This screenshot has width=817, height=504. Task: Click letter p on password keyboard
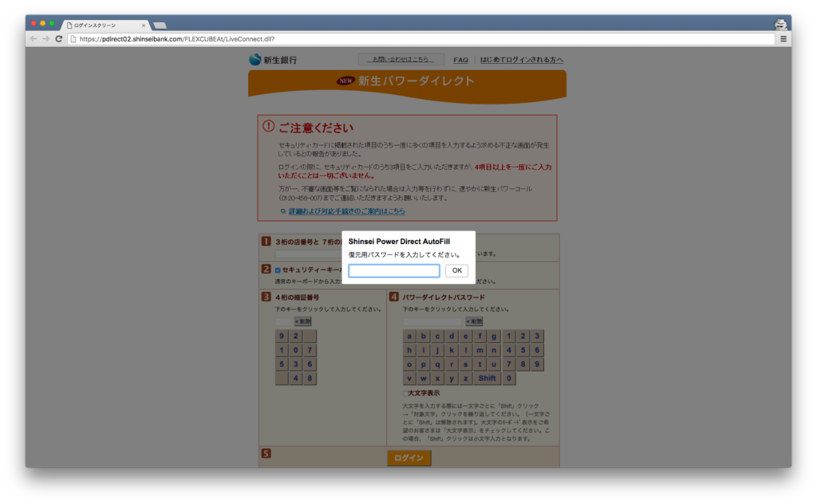point(423,364)
